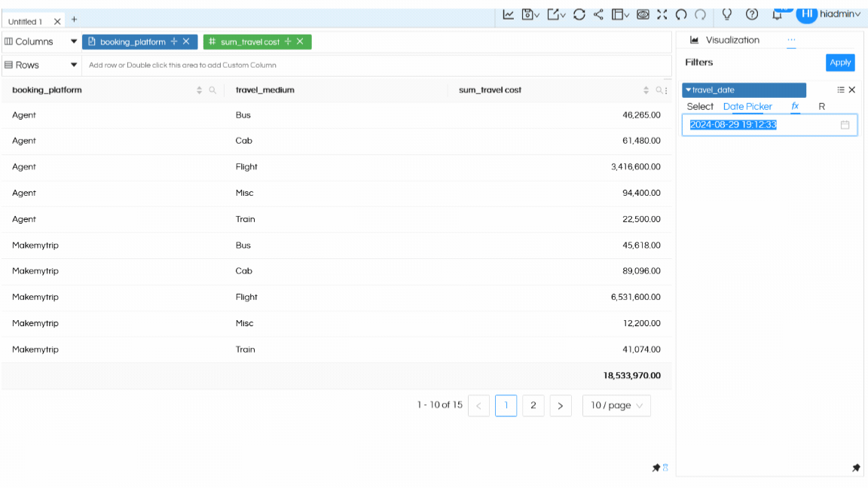Screen dimensions: 868x488
Task: Remove the travel_date filter
Action: point(852,90)
